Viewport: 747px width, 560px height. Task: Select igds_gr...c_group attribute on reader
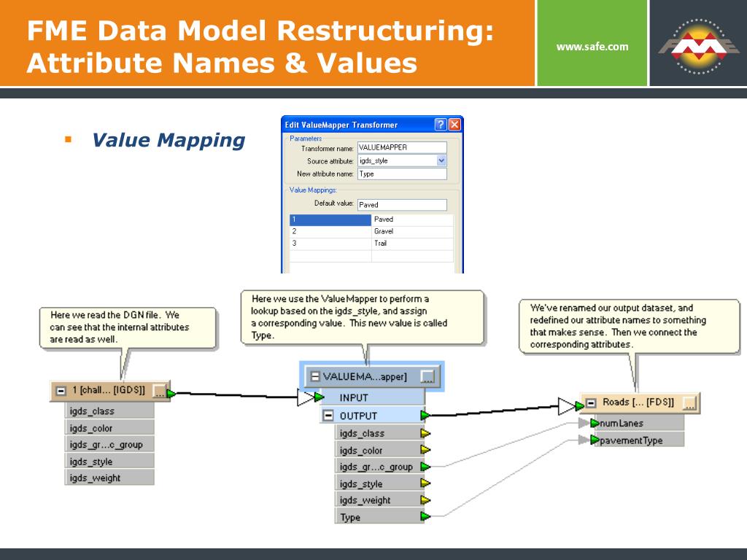click(109, 444)
